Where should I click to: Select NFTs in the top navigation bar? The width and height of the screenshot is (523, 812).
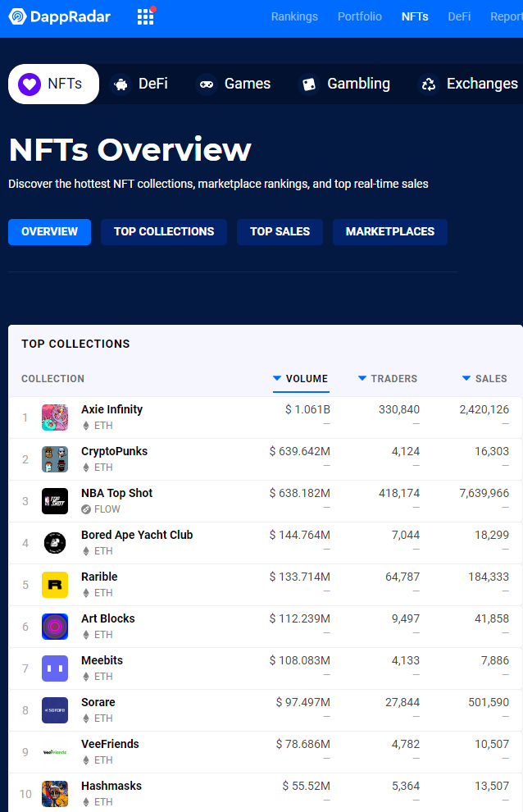pyautogui.click(x=415, y=16)
